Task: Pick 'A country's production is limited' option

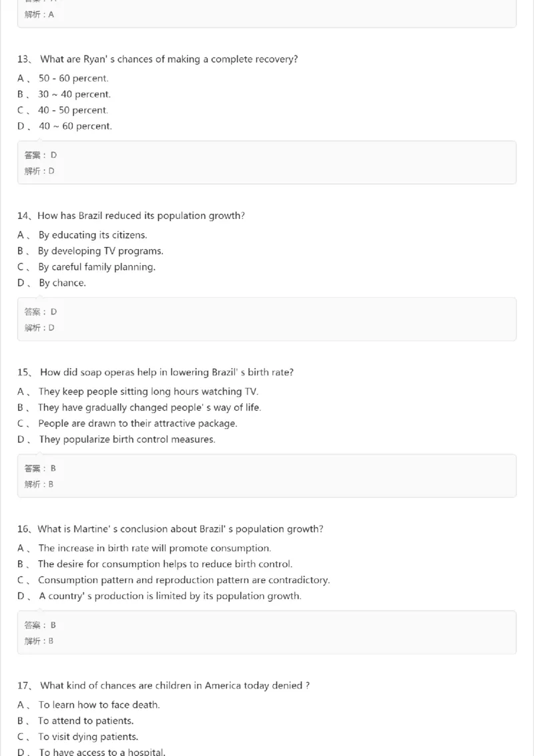Action: (x=170, y=596)
